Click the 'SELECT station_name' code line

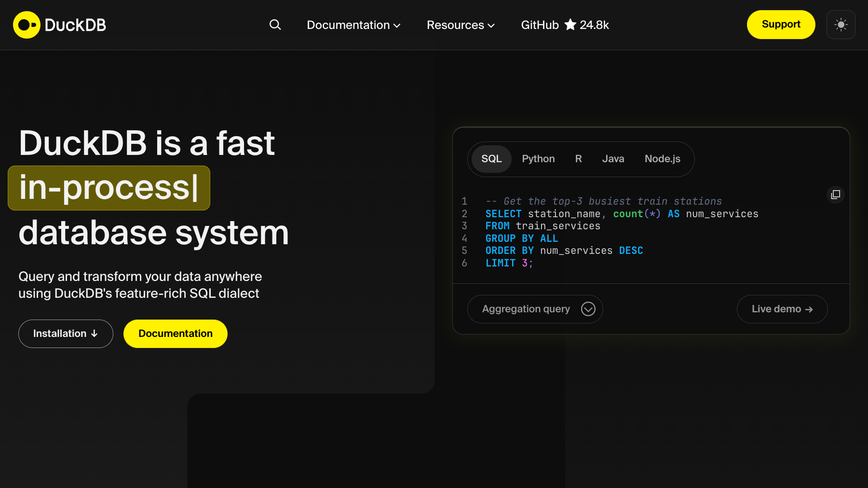(622, 214)
